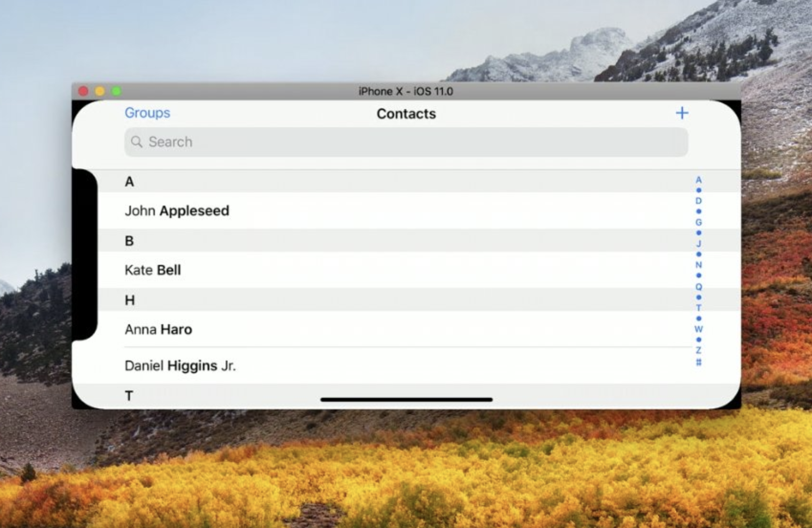Open John Appleseed contact
The width and height of the screenshot is (812, 528).
177,211
